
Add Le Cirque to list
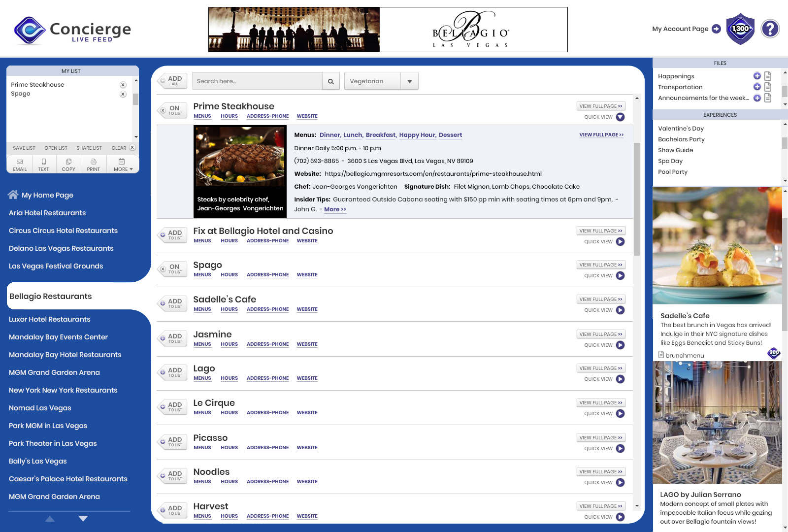(x=172, y=407)
